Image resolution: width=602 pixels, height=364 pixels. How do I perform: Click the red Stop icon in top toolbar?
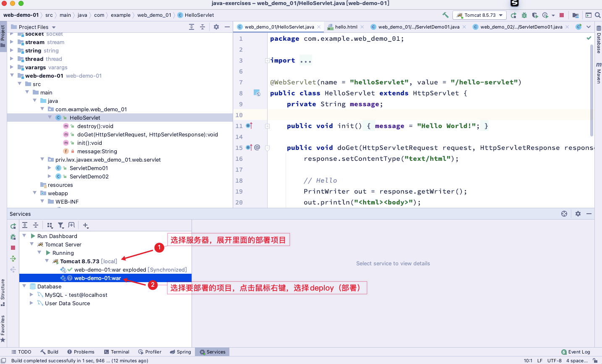(x=562, y=15)
